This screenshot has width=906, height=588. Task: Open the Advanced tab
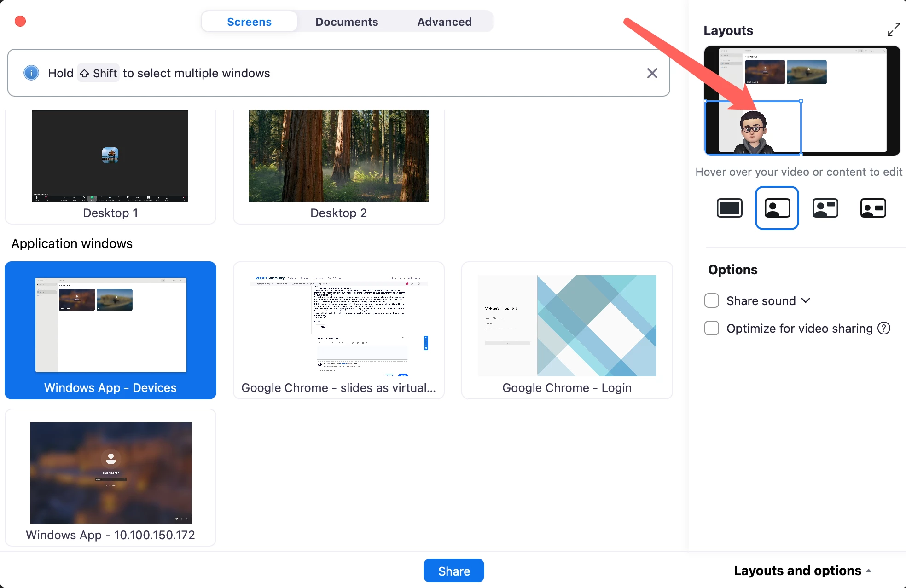coord(444,22)
